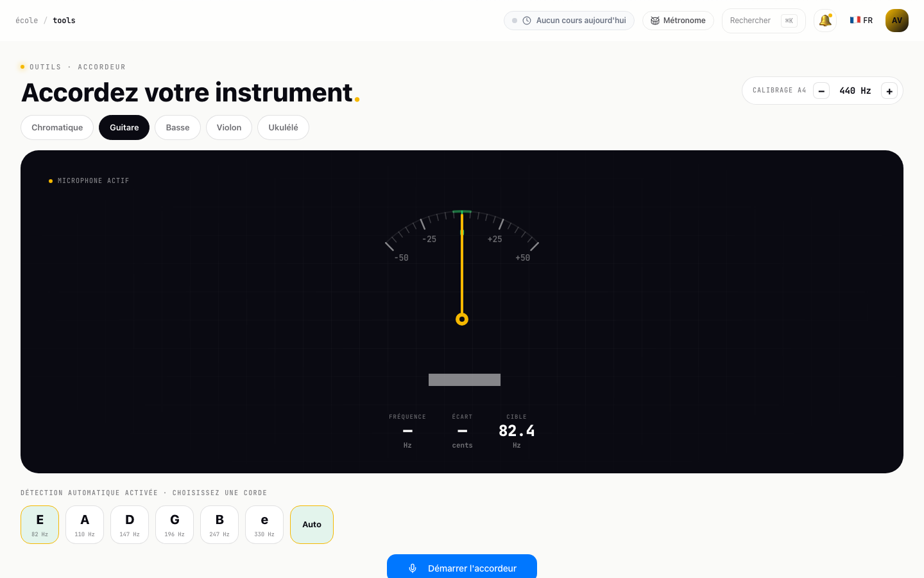Viewport: 924px width, 578px height.
Task: Focus the Rechercher search field
Action: pyautogui.click(x=764, y=21)
